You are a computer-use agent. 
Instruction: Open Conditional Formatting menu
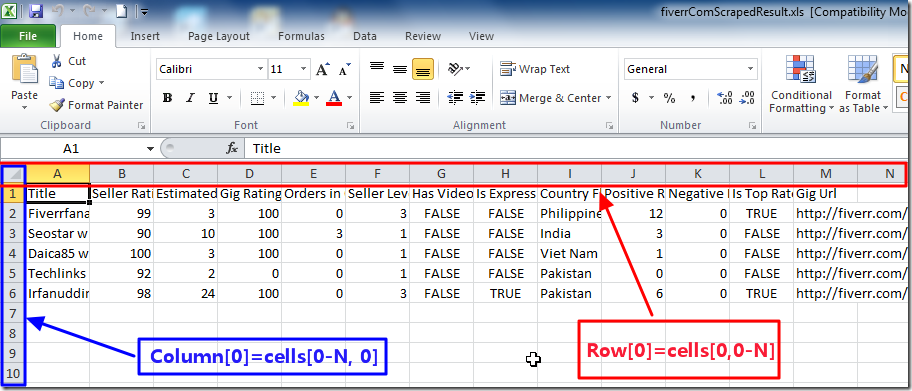coord(801,84)
